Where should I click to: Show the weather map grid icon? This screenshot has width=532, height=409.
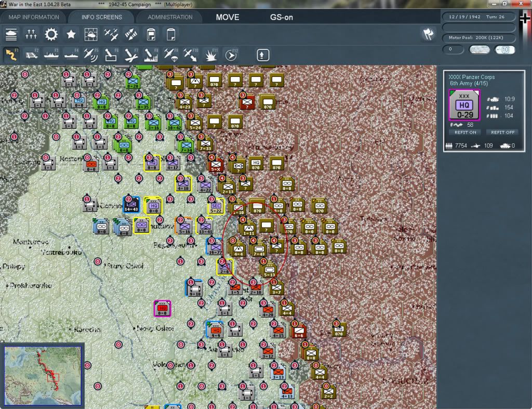[91, 34]
